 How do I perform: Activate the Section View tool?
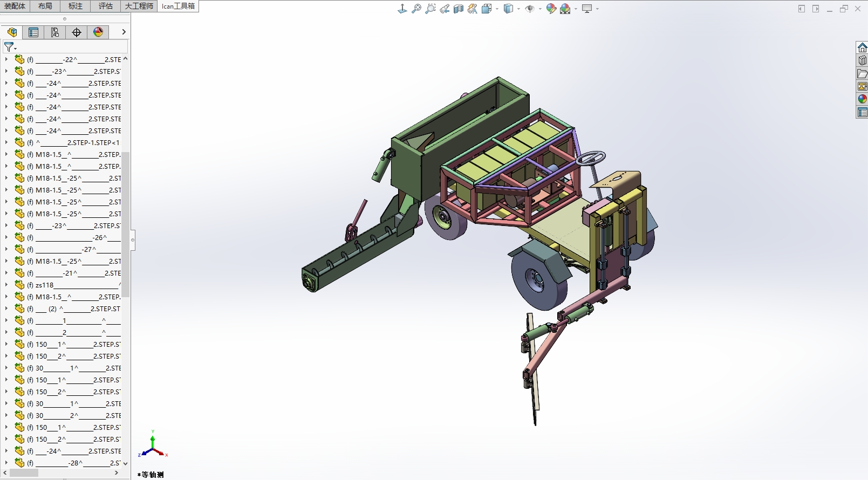click(459, 9)
